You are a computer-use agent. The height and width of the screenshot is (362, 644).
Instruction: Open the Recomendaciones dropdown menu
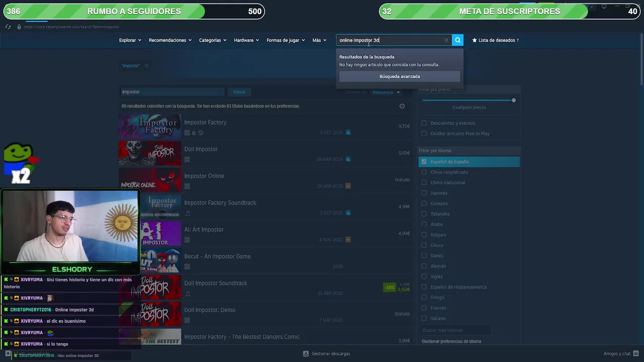pyautogui.click(x=170, y=40)
